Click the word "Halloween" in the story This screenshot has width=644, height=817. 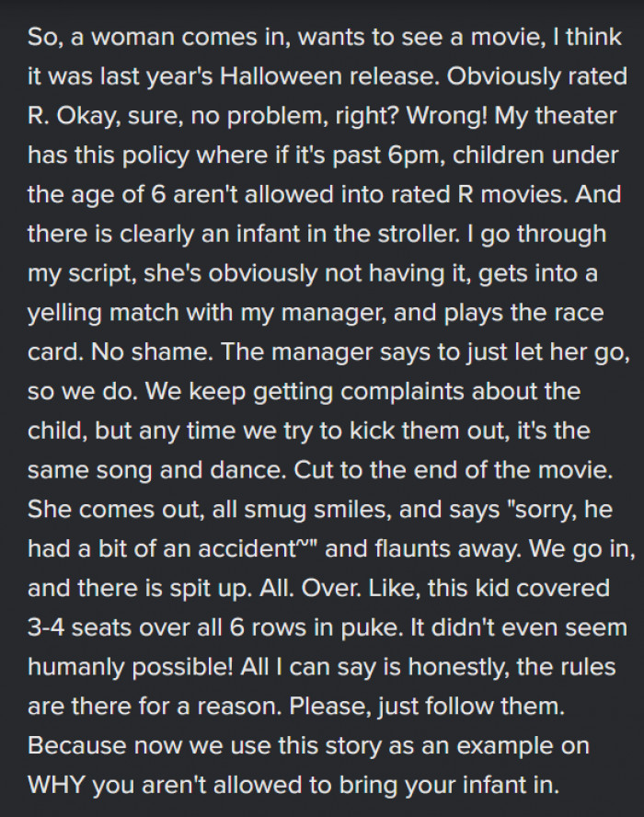pos(281,76)
